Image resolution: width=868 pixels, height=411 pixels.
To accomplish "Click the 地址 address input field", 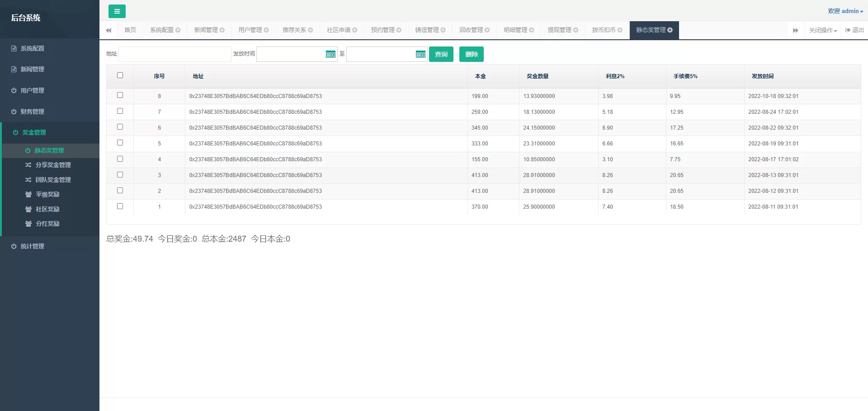I will (x=175, y=55).
